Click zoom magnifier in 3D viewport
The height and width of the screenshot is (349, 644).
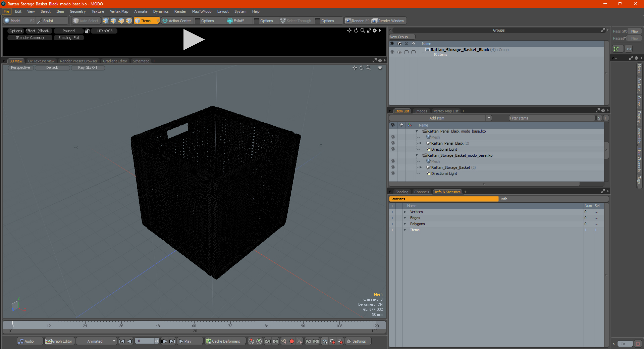(x=368, y=68)
